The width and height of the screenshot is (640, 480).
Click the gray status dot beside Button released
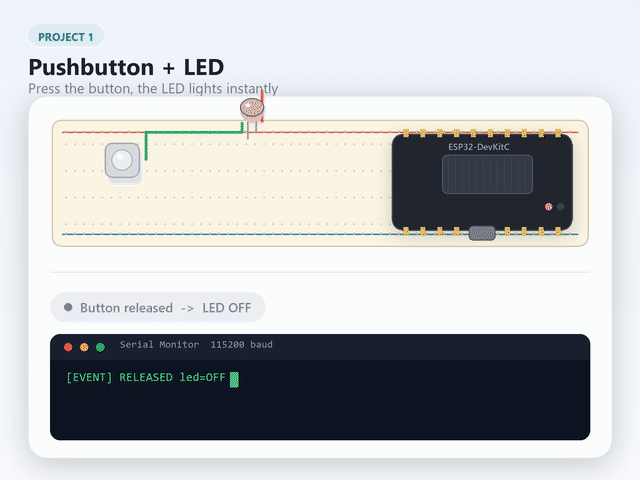point(68,307)
